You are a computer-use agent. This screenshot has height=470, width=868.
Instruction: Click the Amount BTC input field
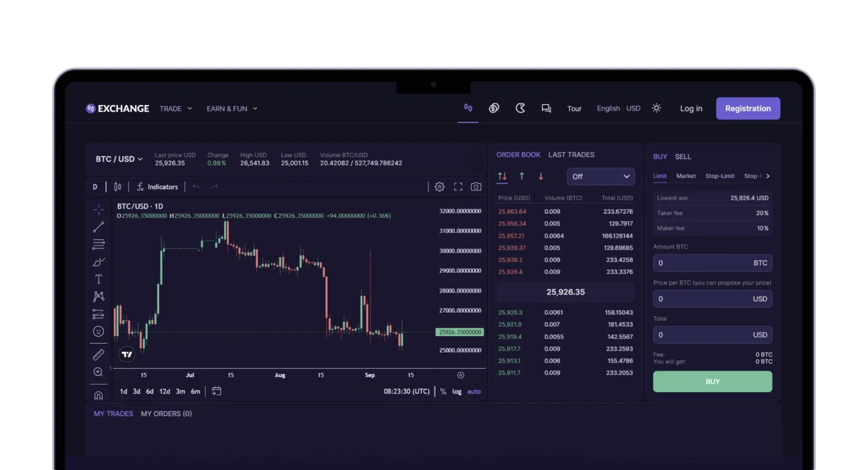pos(712,263)
